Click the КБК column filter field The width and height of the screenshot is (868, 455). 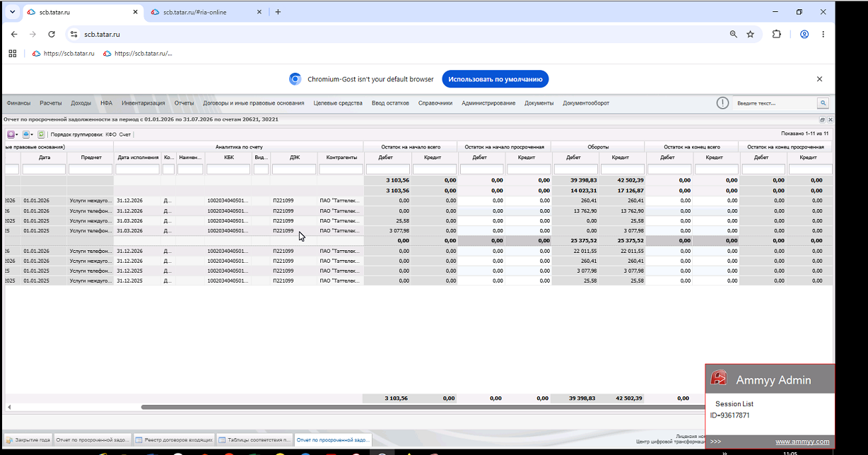[x=228, y=170]
